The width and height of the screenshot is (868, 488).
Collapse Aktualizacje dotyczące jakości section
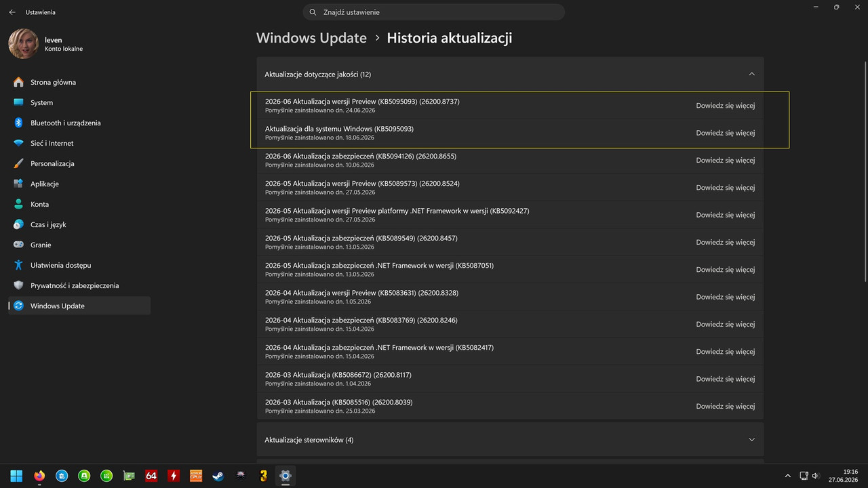[x=510, y=74]
